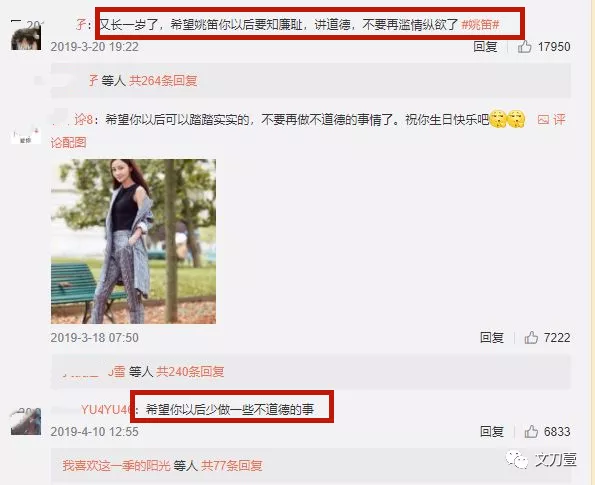Expand 共240条回复 replies
This screenshot has width=595, height=485.
[x=190, y=372]
